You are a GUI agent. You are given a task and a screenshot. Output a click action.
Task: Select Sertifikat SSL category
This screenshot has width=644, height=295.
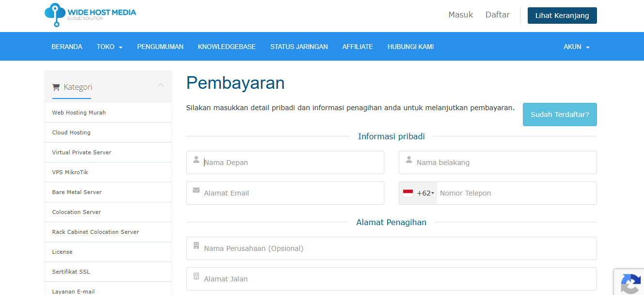(108, 272)
